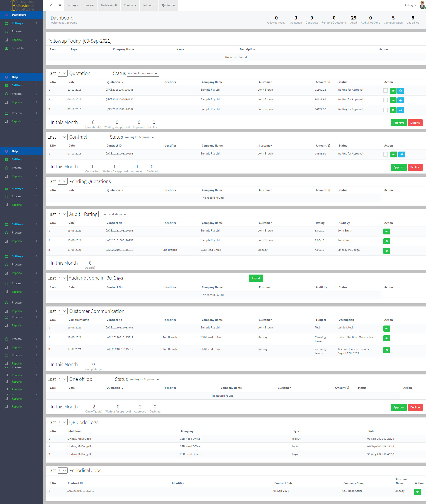Open the help question mark icon
This screenshot has width=426, height=504.
click(60, 5)
